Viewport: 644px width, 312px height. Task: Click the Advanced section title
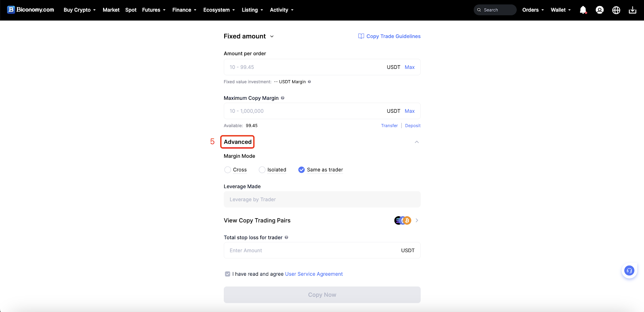point(237,142)
